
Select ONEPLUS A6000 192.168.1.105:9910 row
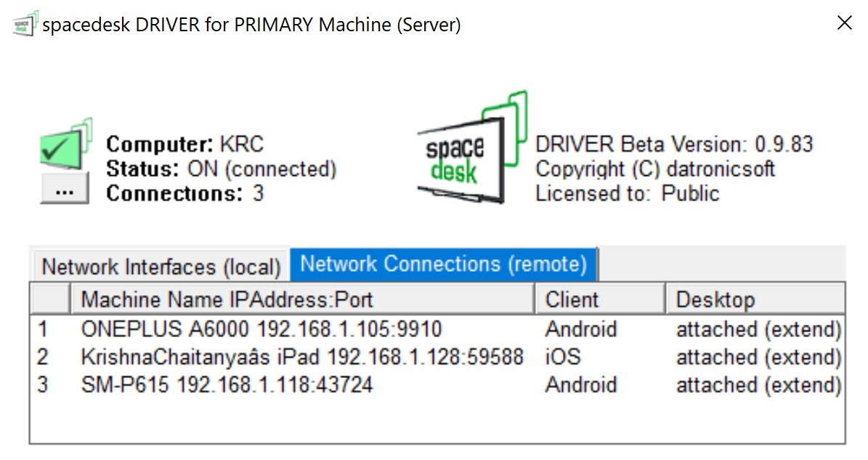click(x=437, y=329)
